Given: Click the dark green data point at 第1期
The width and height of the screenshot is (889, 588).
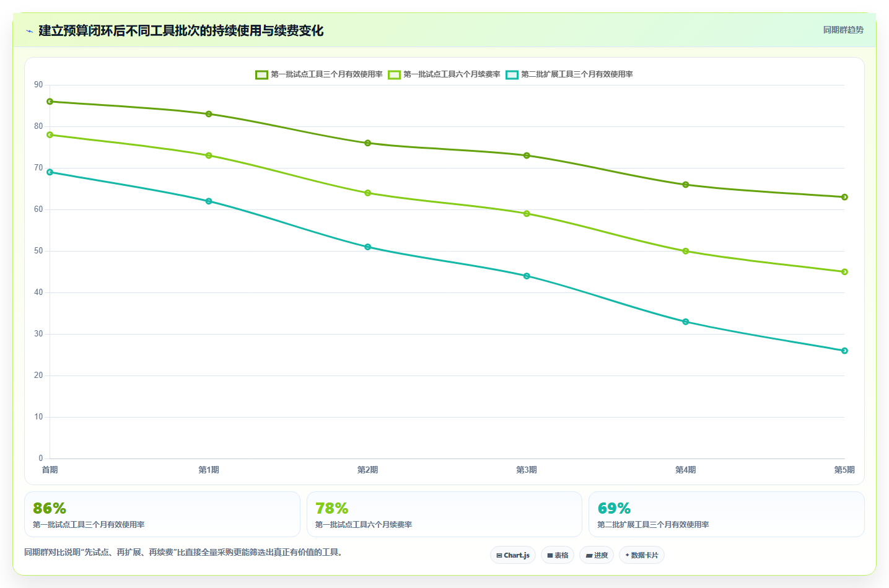Looking at the screenshot, I should click(209, 114).
